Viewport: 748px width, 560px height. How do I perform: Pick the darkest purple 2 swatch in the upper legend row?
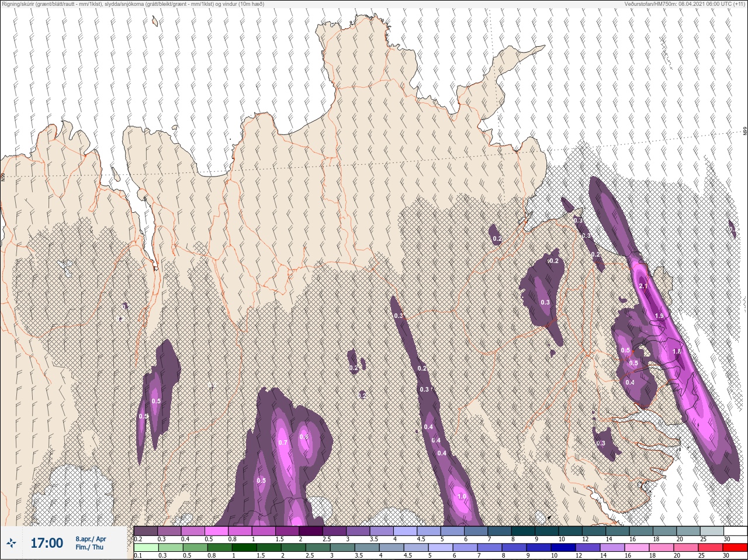312,531
